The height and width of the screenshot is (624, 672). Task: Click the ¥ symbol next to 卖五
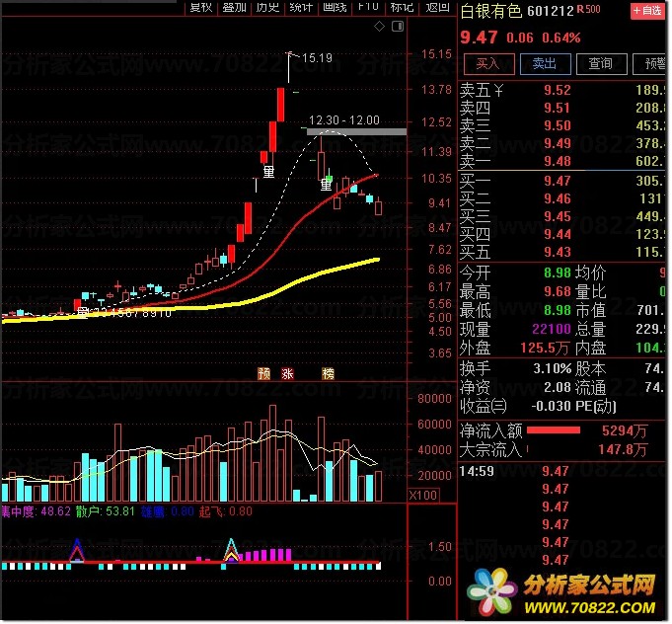click(498, 91)
